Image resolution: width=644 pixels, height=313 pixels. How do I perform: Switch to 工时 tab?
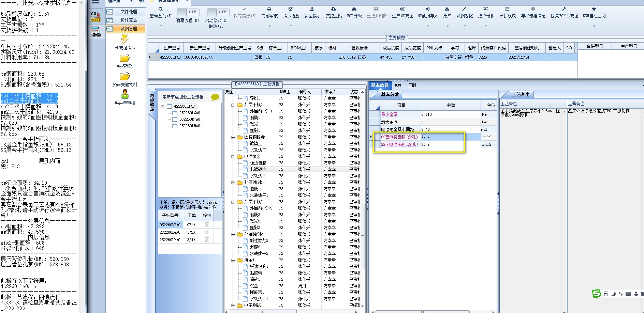point(412,85)
